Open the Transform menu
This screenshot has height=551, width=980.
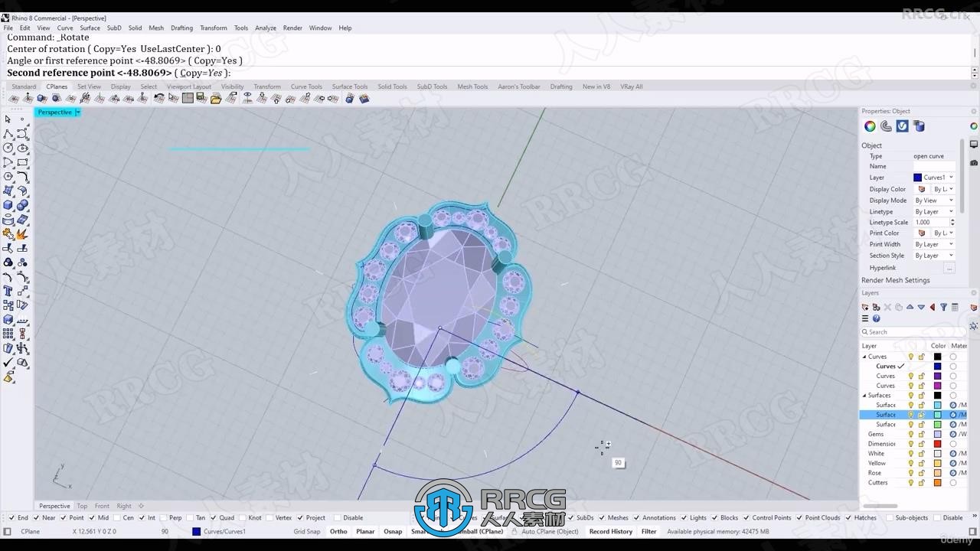tap(214, 28)
